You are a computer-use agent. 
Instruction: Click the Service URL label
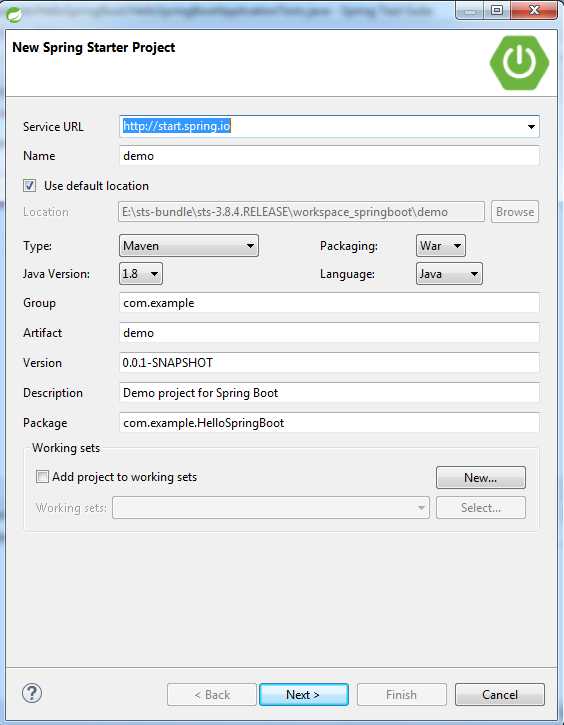tap(53, 127)
